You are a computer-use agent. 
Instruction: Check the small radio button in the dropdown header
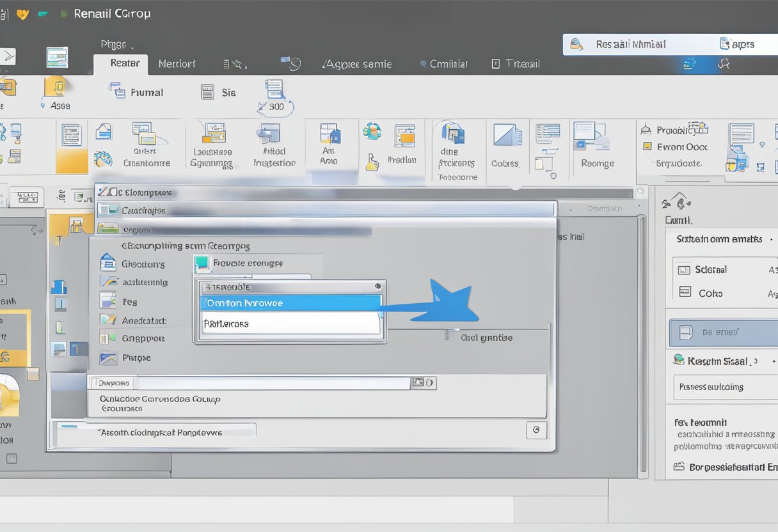(377, 286)
